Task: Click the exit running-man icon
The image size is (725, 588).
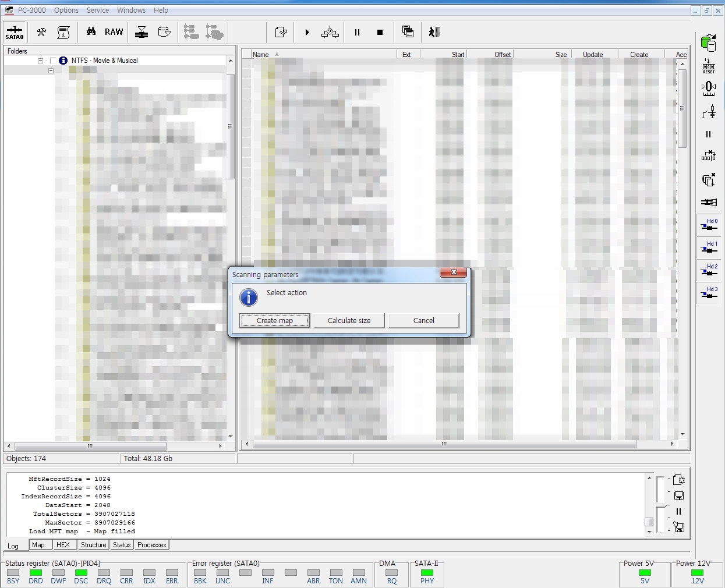Action: [434, 32]
